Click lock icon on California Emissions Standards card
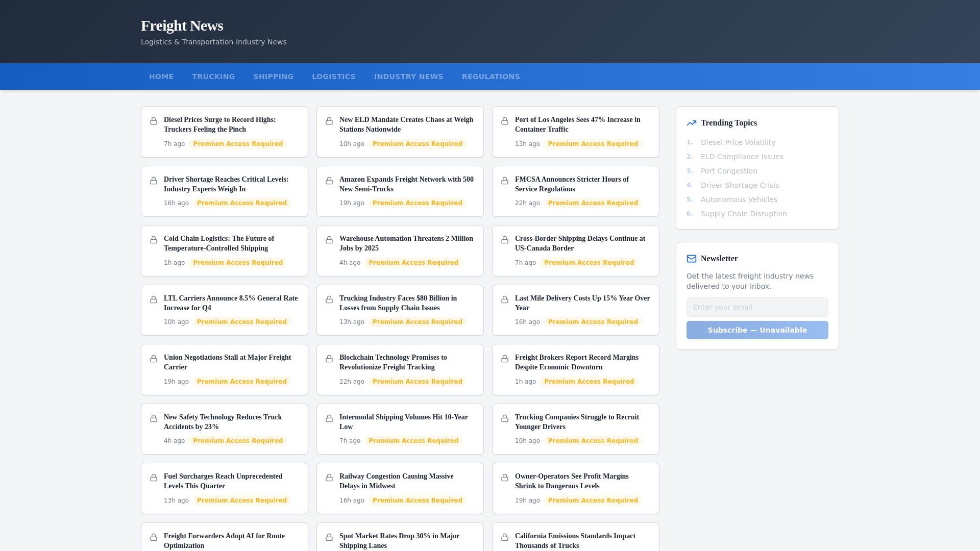Screen dimensions: 980x551 [x=505, y=537]
